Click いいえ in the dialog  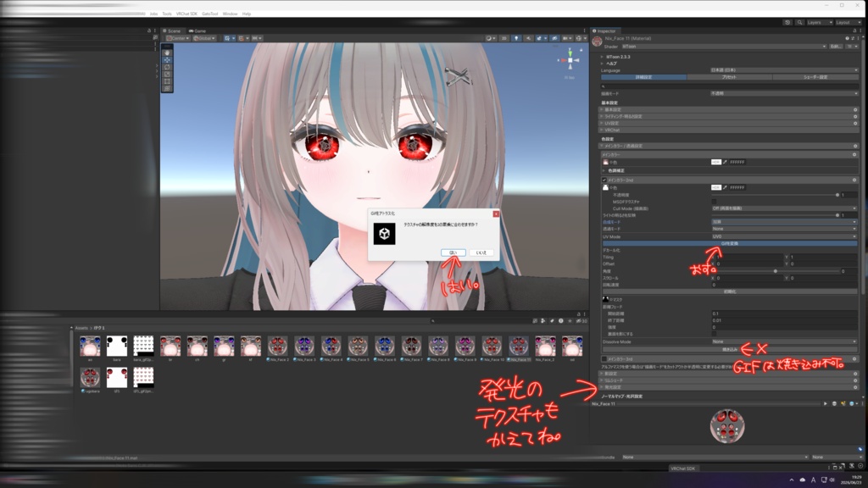[481, 252]
